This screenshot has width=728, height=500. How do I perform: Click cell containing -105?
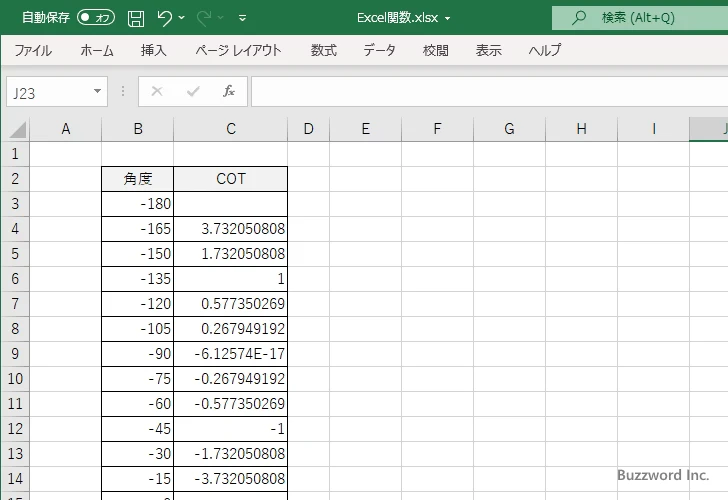[137, 329]
